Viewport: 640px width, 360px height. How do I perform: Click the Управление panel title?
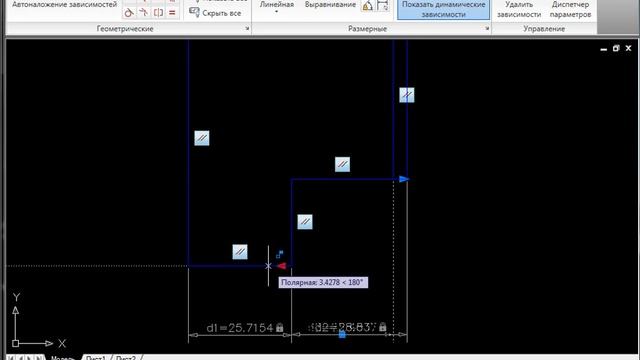click(x=544, y=29)
